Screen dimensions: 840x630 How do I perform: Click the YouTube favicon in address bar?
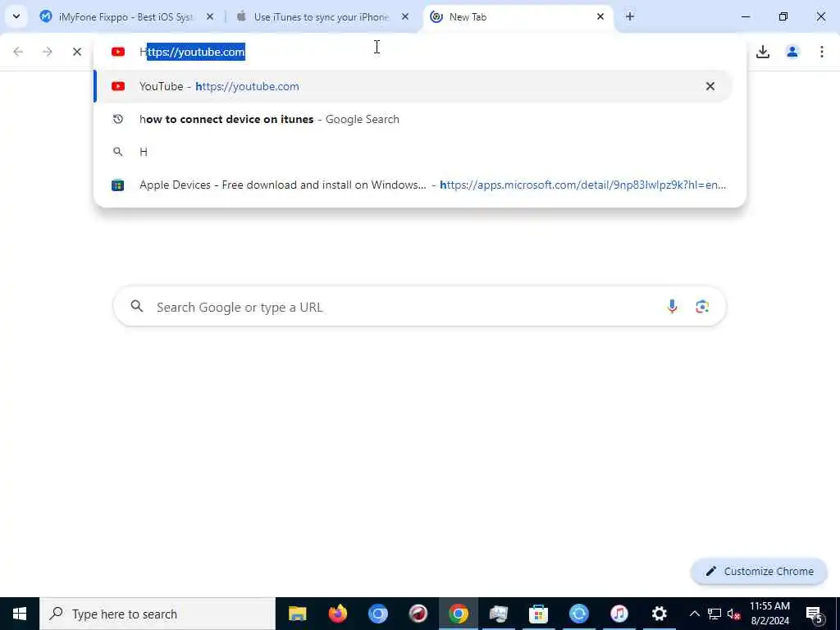[x=118, y=52]
